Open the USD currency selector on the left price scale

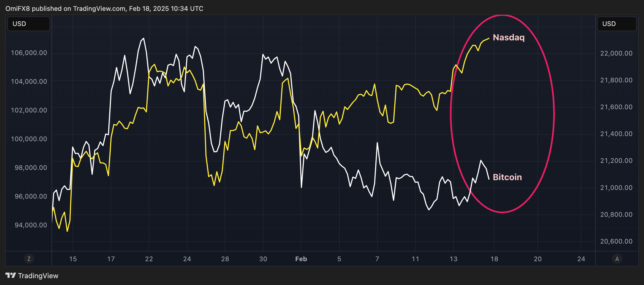[x=29, y=24]
